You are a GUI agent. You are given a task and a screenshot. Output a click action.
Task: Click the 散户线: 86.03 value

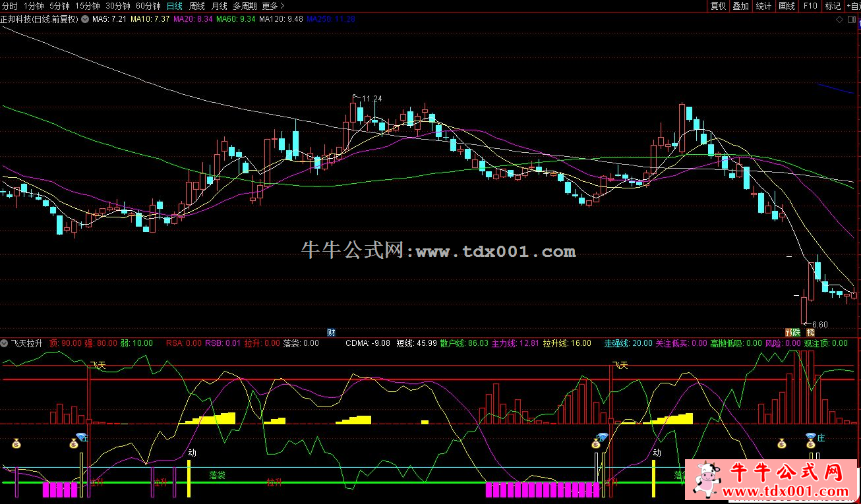point(464,343)
